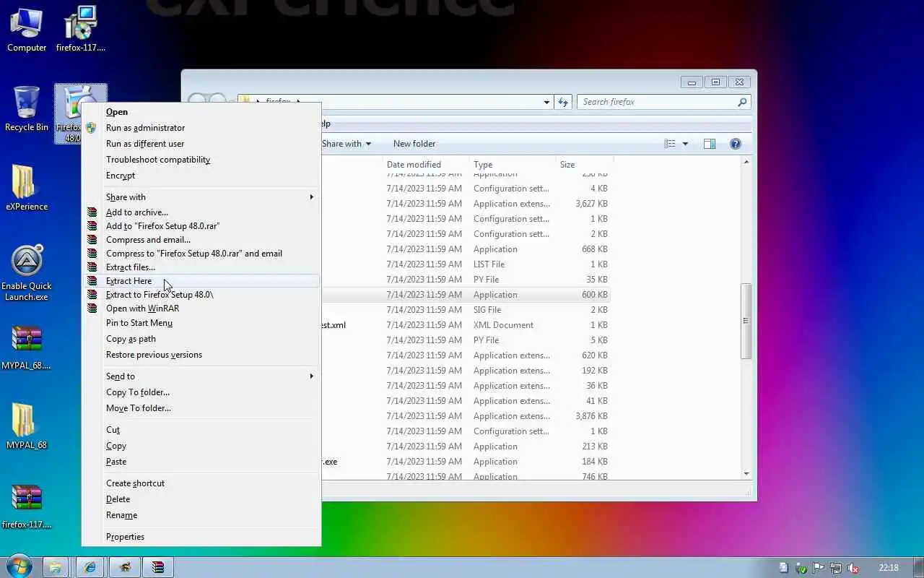This screenshot has height=578, width=924.
Task: Select the eXPerience folder on desktop
Action: coord(27,188)
